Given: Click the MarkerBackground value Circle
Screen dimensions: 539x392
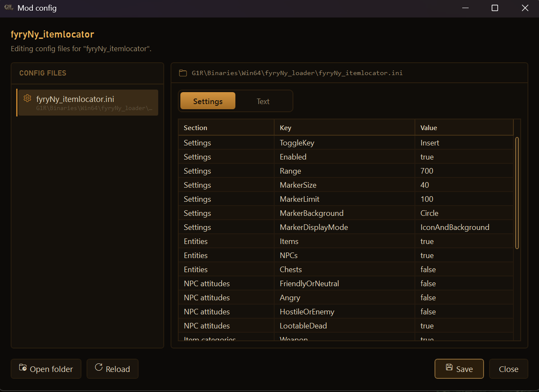Looking at the screenshot, I should coord(464,213).
